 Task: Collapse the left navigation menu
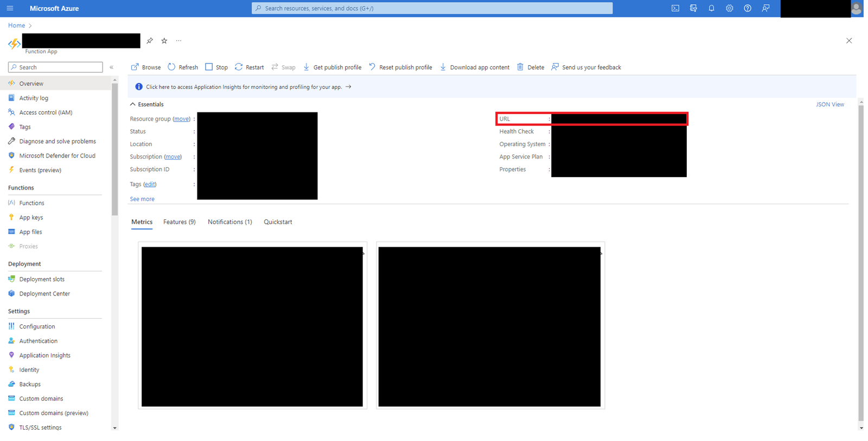point(111,67)
